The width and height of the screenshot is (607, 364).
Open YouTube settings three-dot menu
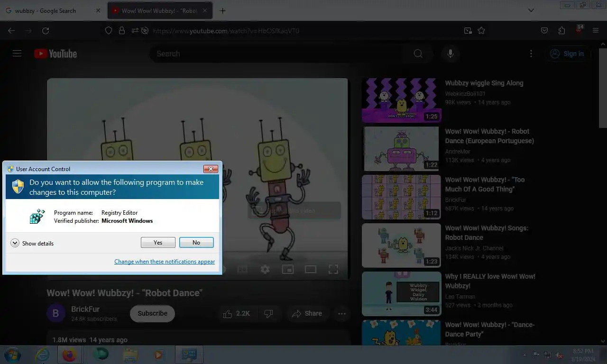click(531, 54)
